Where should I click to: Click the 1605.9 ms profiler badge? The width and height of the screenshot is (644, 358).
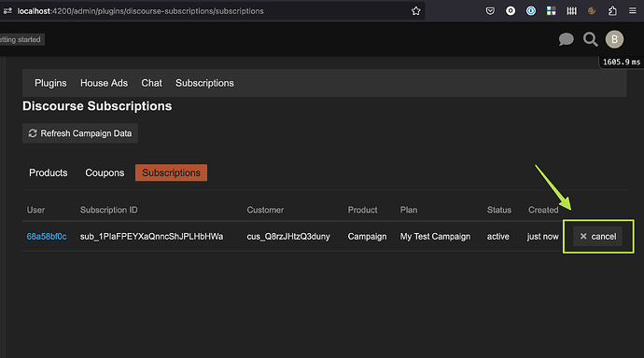pos(622,62)
